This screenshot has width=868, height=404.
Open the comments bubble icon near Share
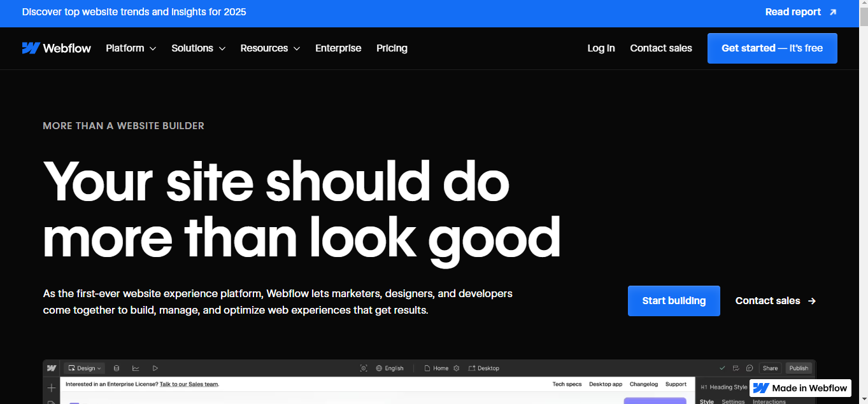point(750,368)
